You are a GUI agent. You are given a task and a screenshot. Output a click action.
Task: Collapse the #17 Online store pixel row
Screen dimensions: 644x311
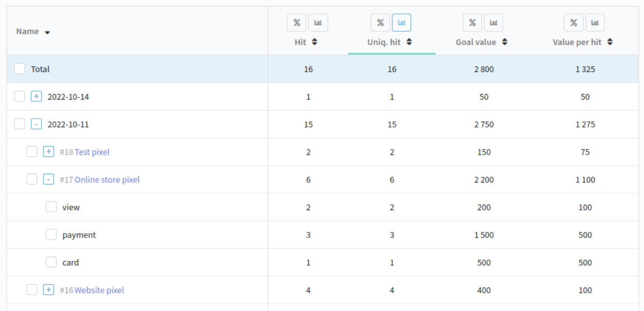(48, 179)
